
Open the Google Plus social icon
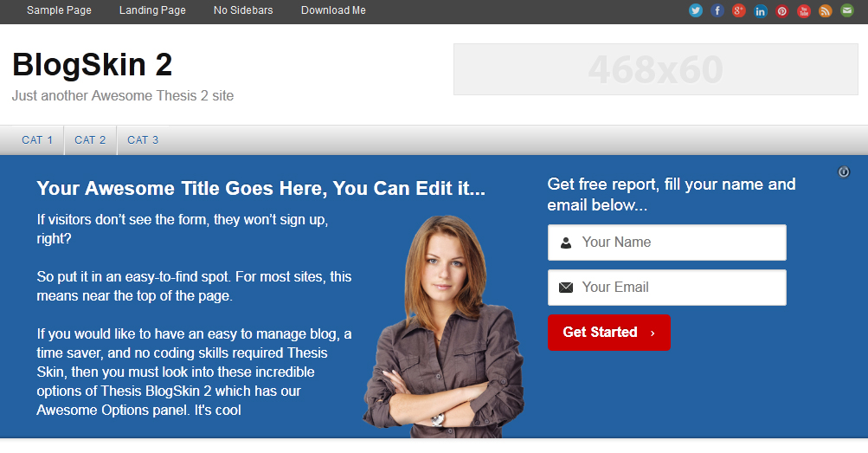tap(738, 10)
